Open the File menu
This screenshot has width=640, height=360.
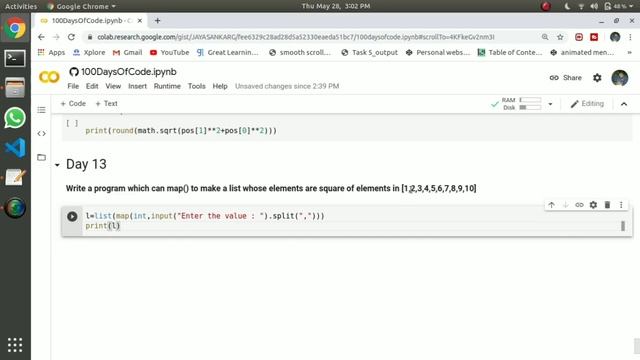pos(73,86)
